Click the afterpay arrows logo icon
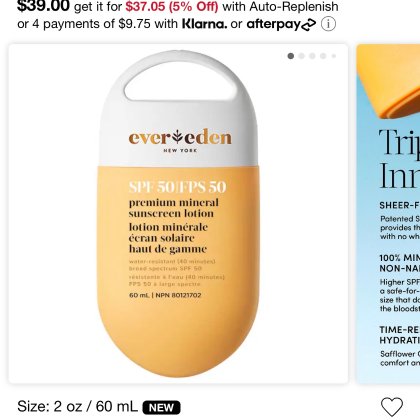This screenshot has height=420, width=420. 308,25
